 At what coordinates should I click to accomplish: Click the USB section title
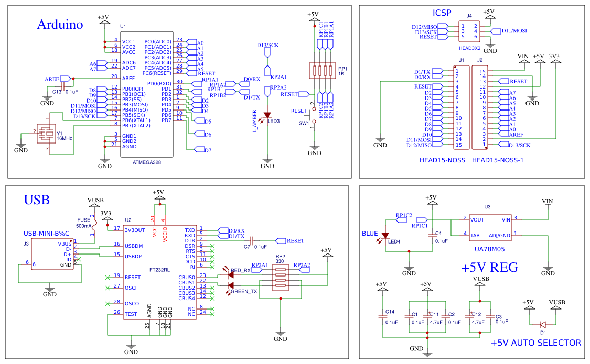pos(36,199)
